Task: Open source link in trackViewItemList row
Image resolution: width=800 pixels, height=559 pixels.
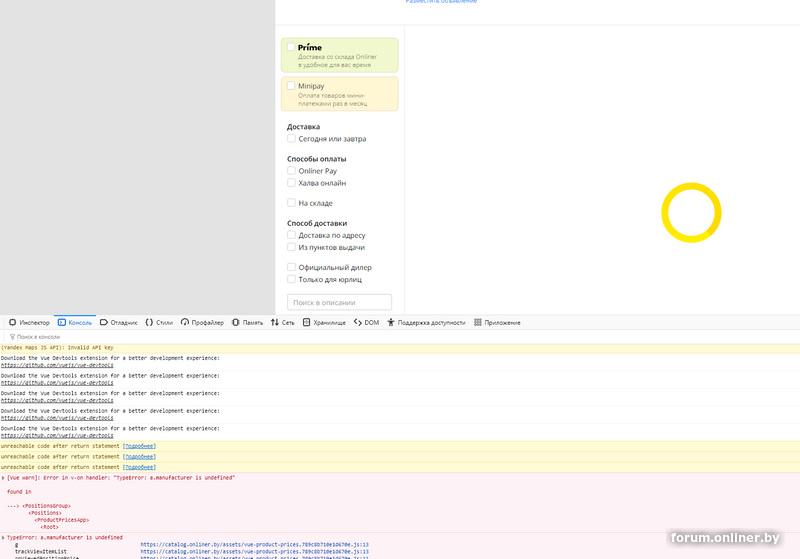Action: (x=255, y=552)
